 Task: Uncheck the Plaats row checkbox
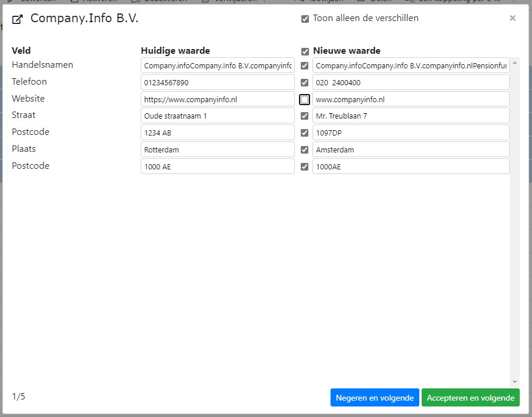[305, 150]
